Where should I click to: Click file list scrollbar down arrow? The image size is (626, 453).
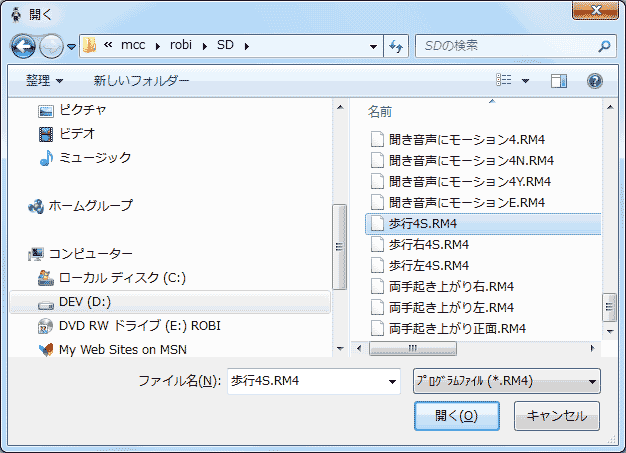(610, 331)
